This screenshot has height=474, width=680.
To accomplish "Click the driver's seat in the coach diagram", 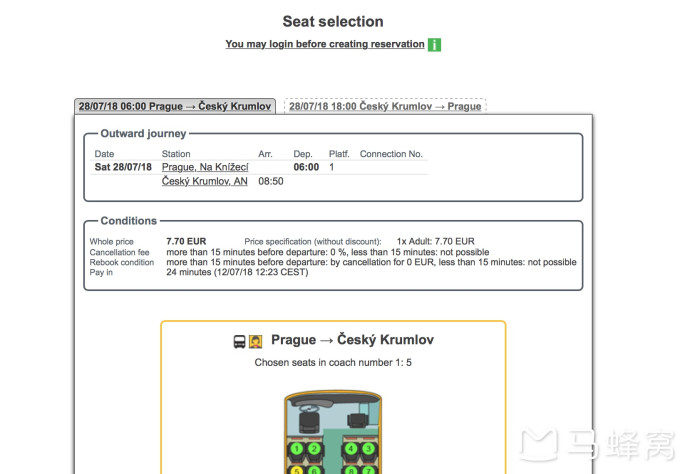I will click(309, 422).
